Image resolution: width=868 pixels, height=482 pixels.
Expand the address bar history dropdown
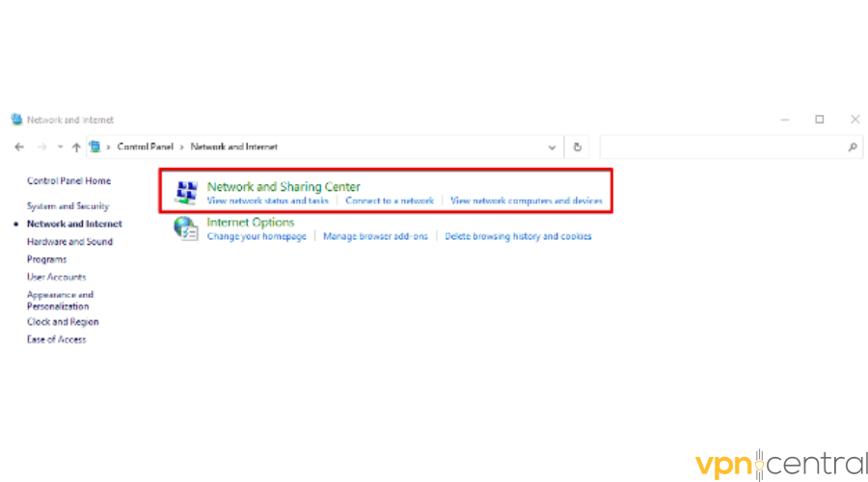[552, 147]
